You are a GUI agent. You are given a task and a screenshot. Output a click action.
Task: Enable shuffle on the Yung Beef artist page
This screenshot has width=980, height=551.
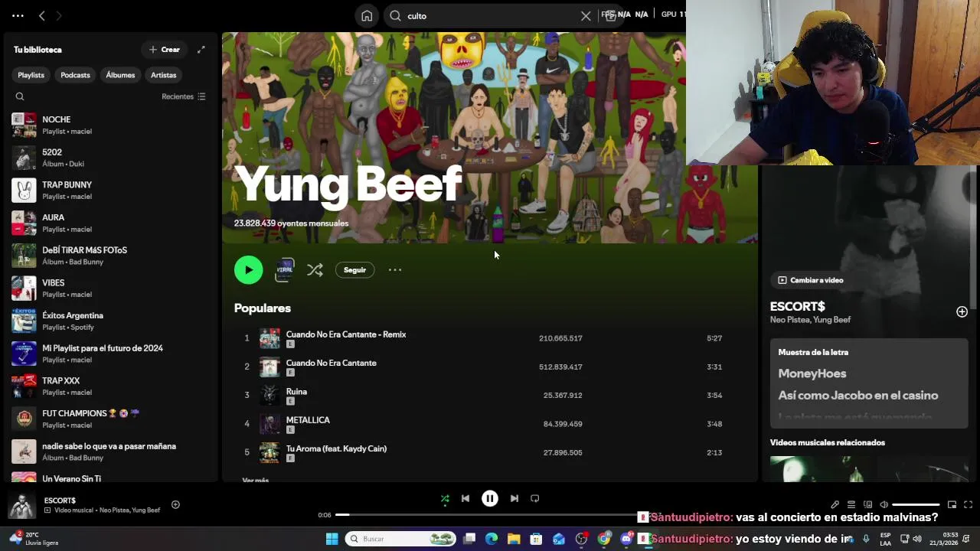click(x=315, y=269)
